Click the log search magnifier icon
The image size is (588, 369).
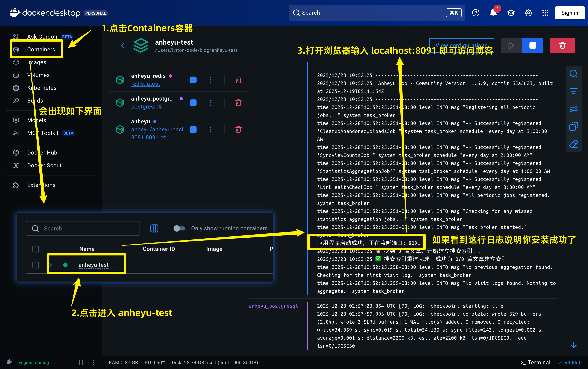[x=573, y=73]
